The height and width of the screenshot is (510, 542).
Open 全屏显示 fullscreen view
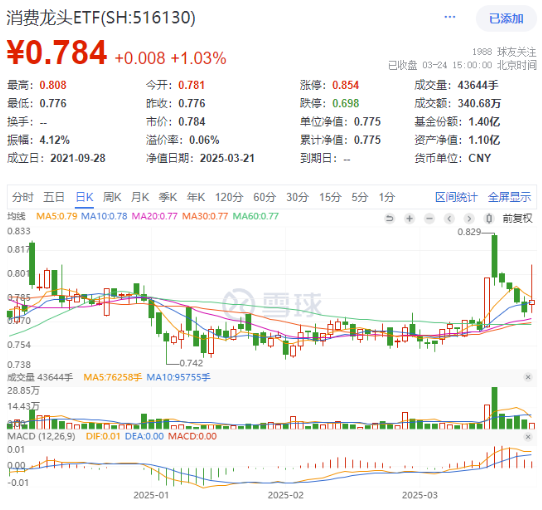click(x=509, y=197)
